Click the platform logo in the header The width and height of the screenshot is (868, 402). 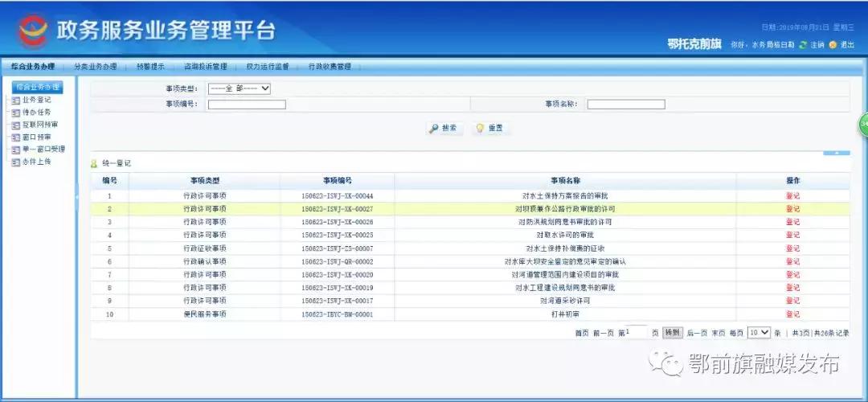coord(33,31)
